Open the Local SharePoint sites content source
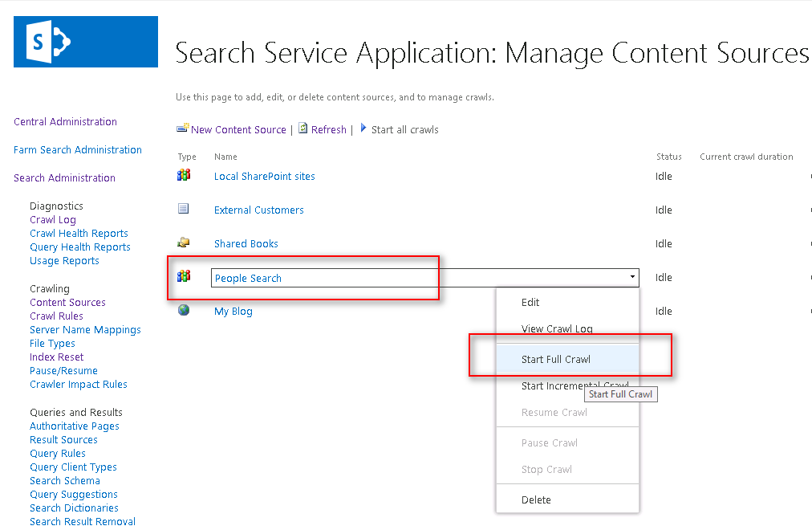Viewport: 812px width, 530px height. (264, 177)
